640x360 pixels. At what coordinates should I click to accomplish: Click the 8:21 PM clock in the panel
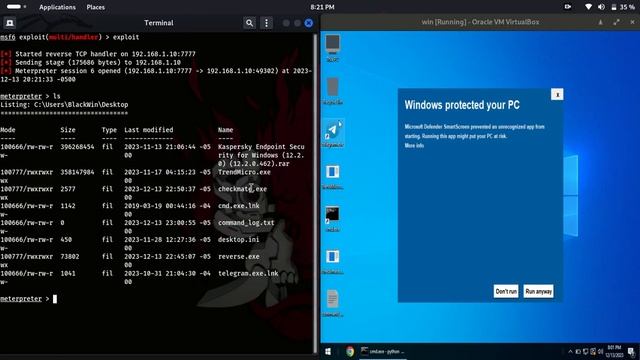[x=322, y=7]
